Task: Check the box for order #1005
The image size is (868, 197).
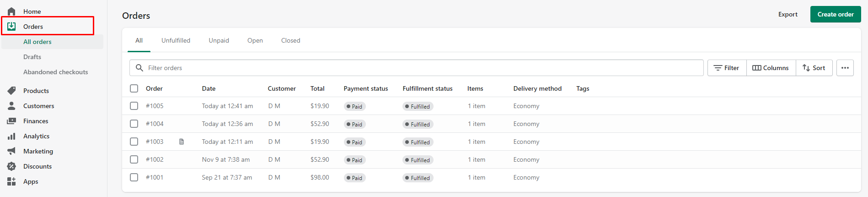Action: click(x=134, y=106)
